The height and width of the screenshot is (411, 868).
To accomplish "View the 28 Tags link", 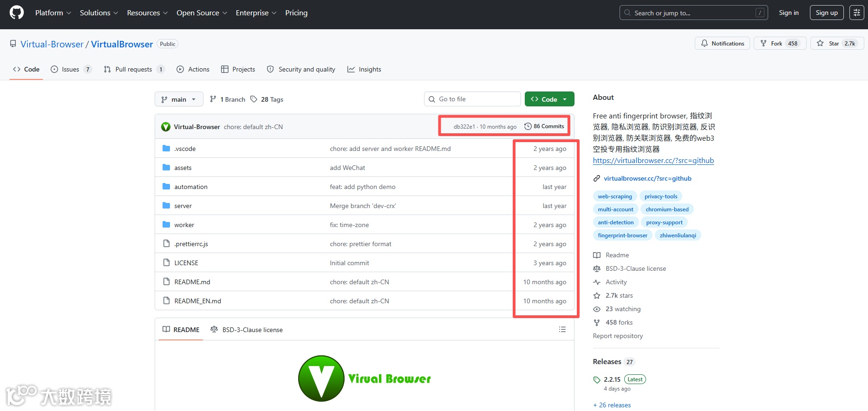I will [x=267, y=99].
